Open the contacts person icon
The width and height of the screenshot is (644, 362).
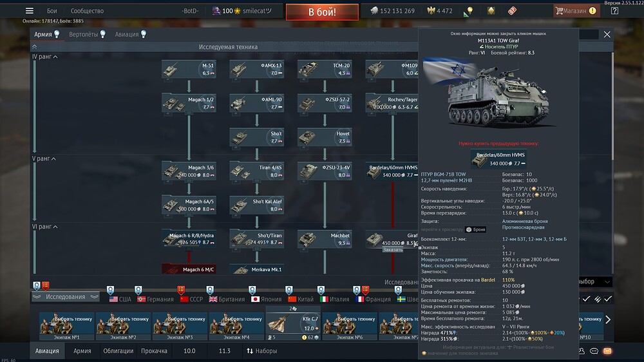(582, 351)
